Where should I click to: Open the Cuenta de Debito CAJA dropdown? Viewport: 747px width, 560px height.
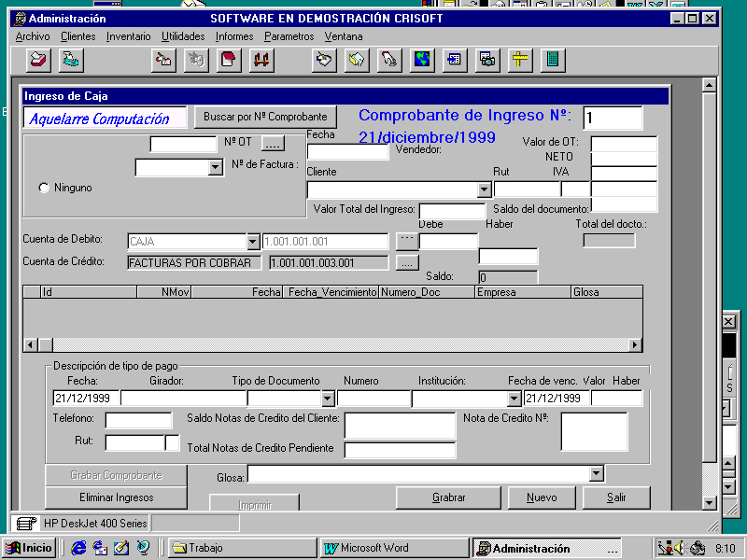point(252,242)
